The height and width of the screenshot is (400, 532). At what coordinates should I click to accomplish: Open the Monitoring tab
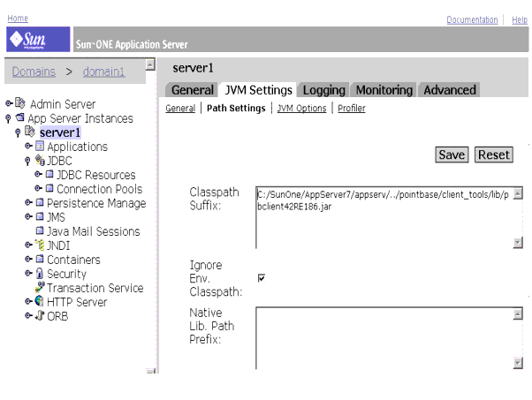tap(384, 90)
